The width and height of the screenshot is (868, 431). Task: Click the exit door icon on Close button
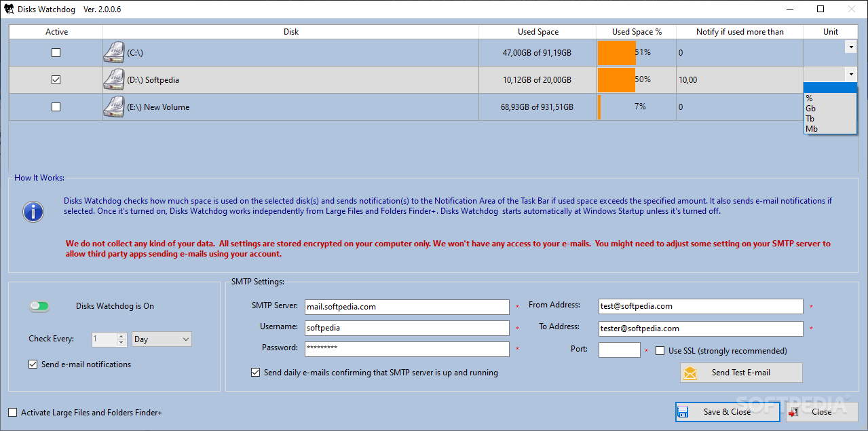point(793,412)
